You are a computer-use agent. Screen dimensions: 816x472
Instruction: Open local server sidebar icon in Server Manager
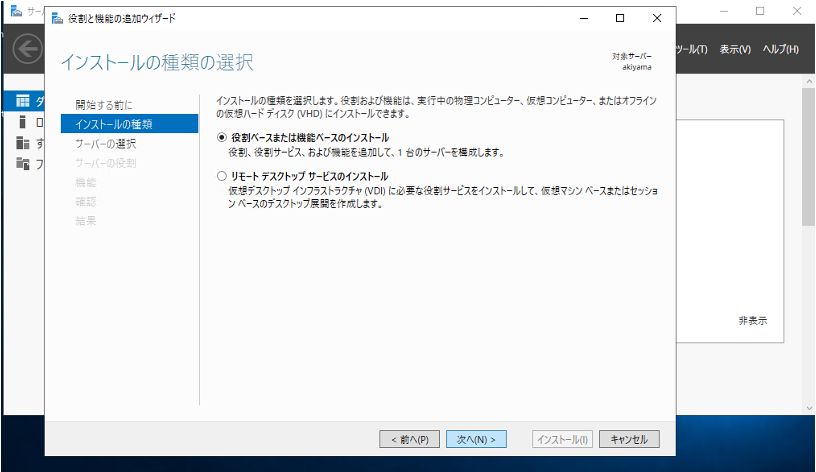(22, 122)
